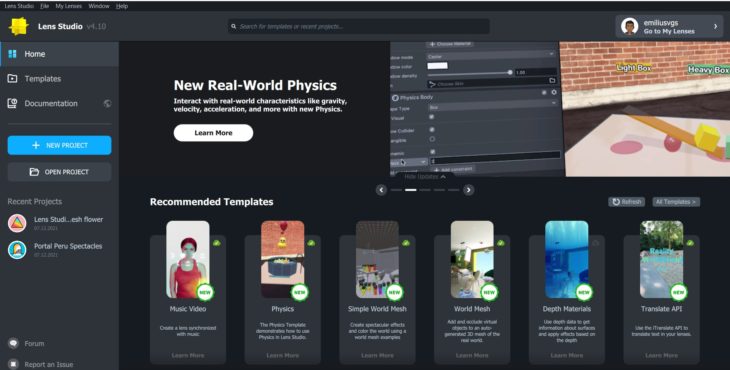730x370 pixels.
Task: Open the World Mesh template thumbnail
Action: (472, 259)
